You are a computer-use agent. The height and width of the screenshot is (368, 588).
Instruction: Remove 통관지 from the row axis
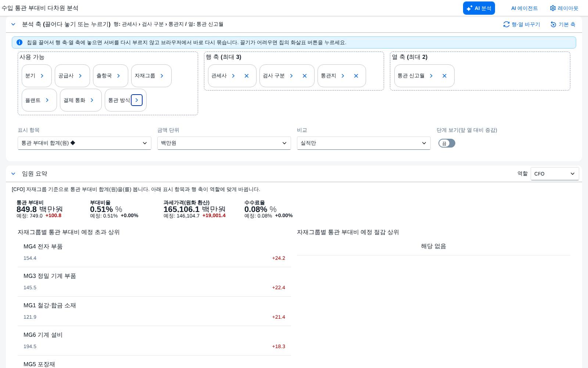point(356,76)
